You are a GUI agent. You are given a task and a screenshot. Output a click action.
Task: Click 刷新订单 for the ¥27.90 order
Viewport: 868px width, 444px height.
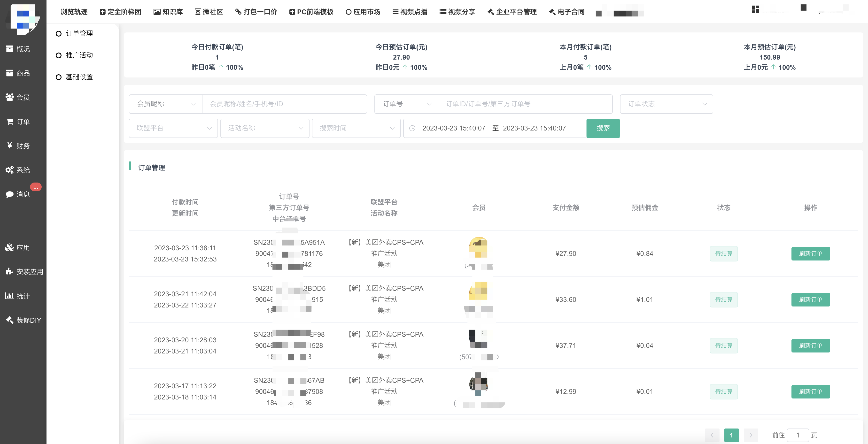coord(810,254)
